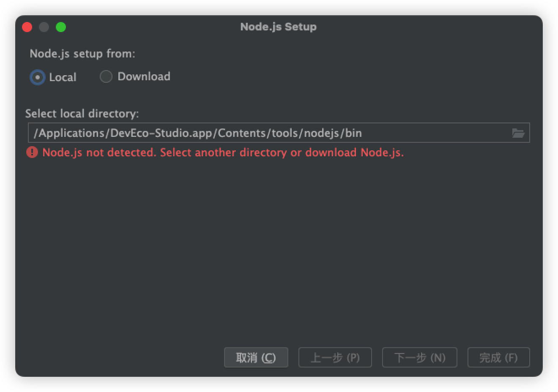
Task: Click the gray minimize window button
Action: 44,27
